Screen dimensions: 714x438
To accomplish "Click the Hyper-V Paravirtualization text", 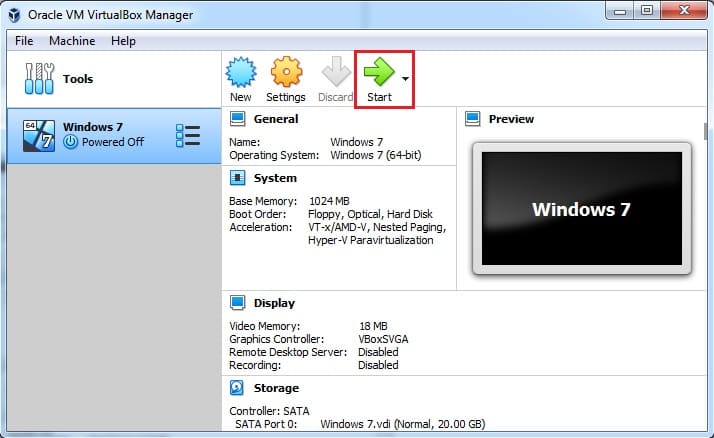I will 371,240.
